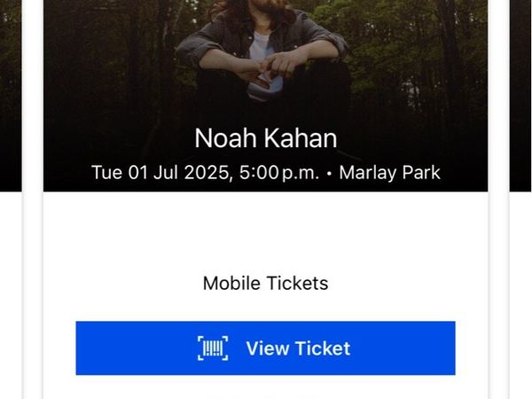Click the Mobile Tickets label

(x=265, y=283)
